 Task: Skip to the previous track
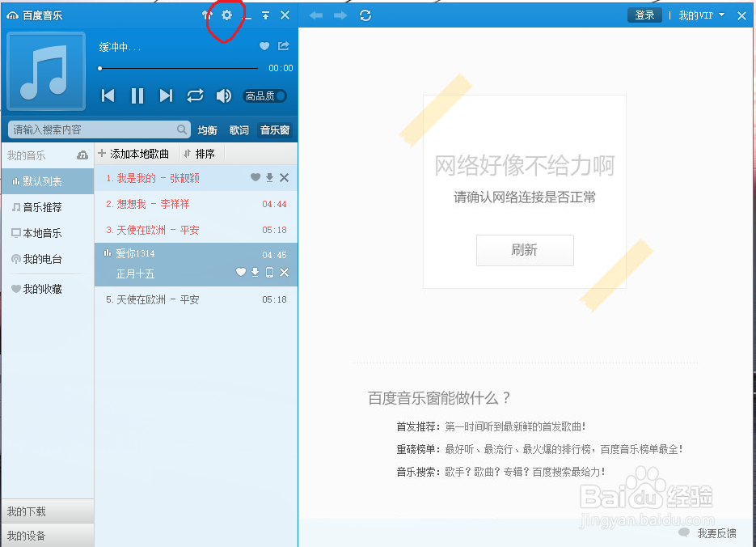coord(108,95)
